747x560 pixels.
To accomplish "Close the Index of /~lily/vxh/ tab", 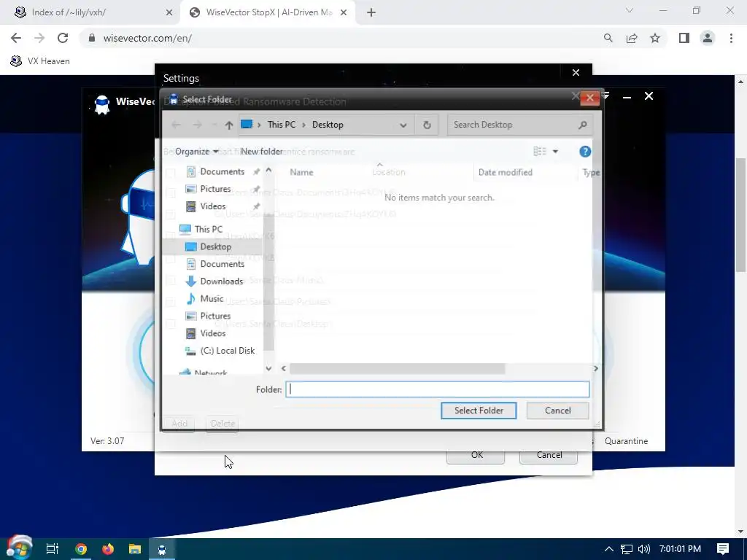I will tap(169, 13).
